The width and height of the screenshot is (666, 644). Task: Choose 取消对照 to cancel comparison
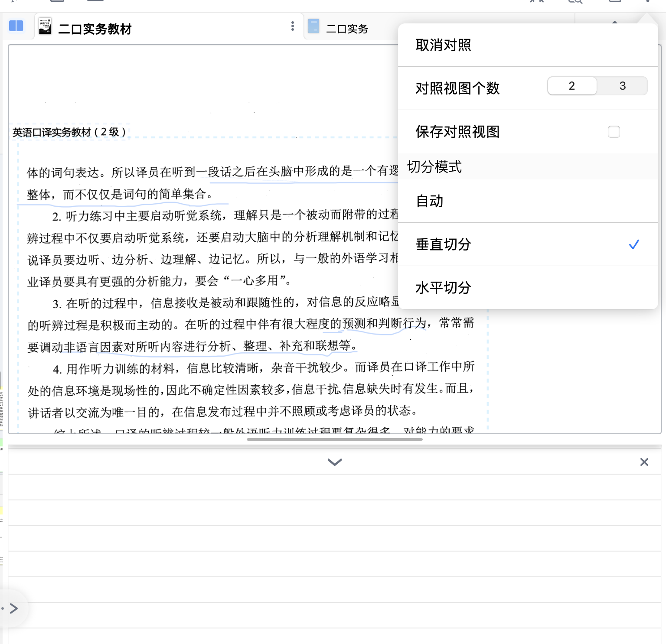(x=443, y=45)
